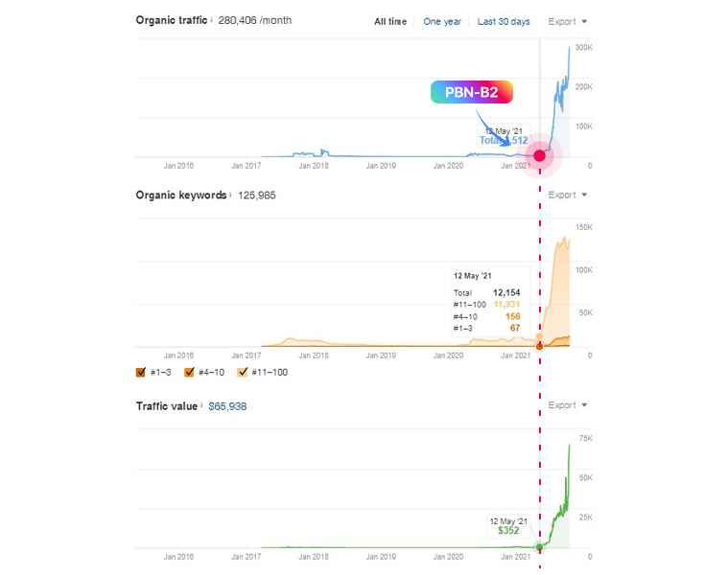Viewport: 728px width, 575px height.
Task: Click the $65,938 traffic value figure
Action: pos(227,406)
